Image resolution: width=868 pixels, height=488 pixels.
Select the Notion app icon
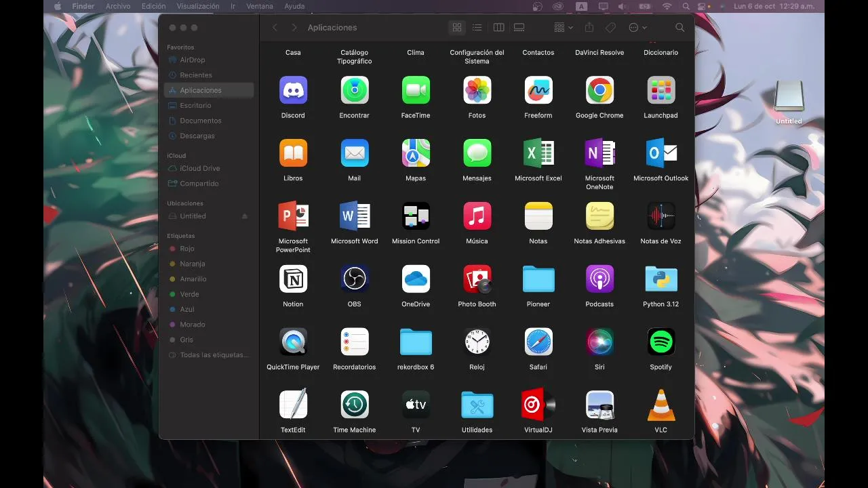pos(293,279)
